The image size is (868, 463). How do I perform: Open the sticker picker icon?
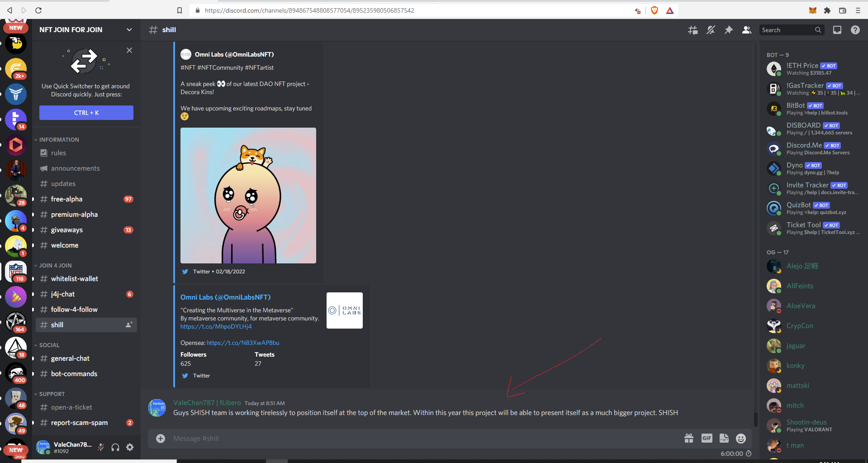tap(724, 438)
